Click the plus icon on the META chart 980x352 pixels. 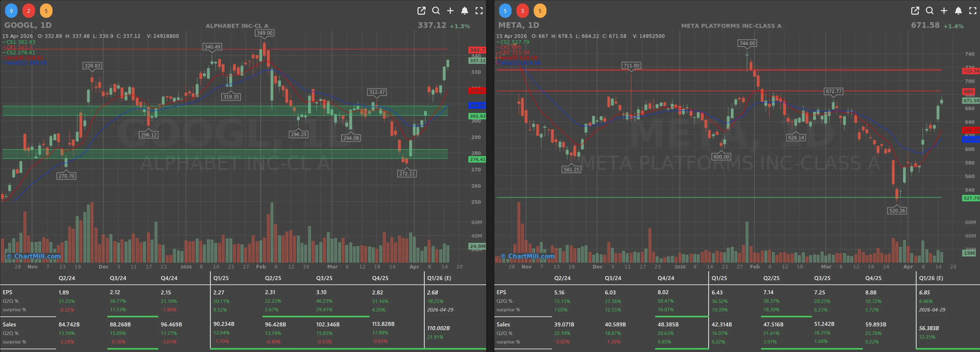coord(944,11)
